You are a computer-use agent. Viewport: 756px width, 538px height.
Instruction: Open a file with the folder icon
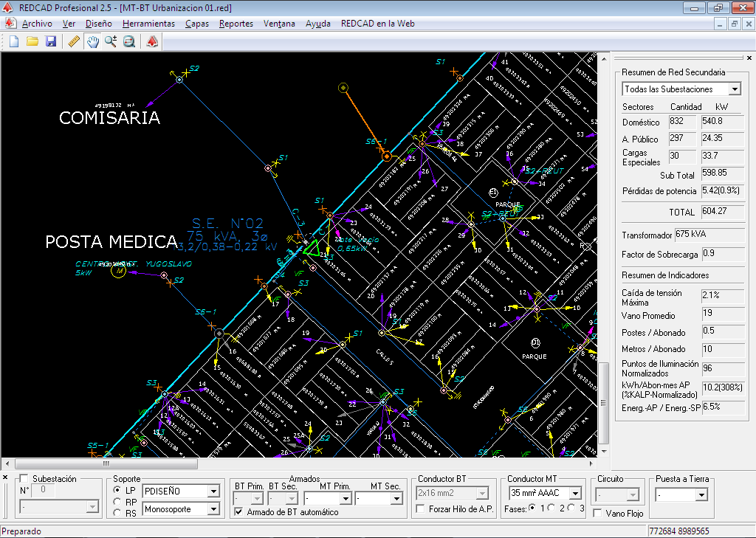(32, 41)
